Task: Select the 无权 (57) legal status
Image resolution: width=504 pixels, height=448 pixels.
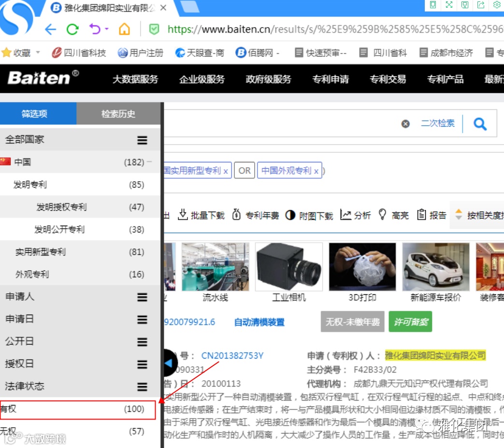Action: point(80,431)
